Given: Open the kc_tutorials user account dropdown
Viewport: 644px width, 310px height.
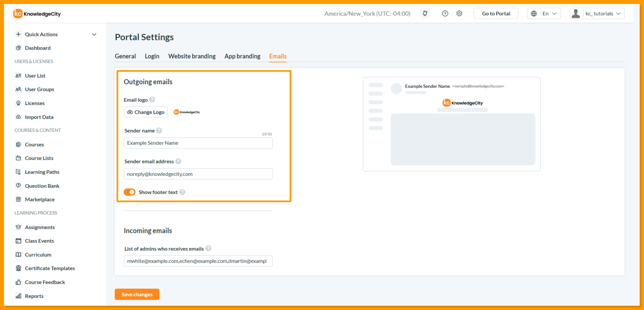Looking at the screenshot, I should 597,14.
